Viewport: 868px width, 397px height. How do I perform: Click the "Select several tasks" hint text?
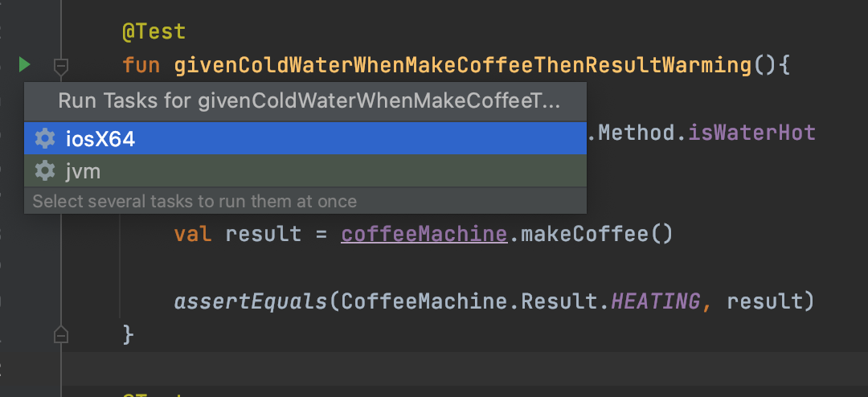click(x=194, y=201)
